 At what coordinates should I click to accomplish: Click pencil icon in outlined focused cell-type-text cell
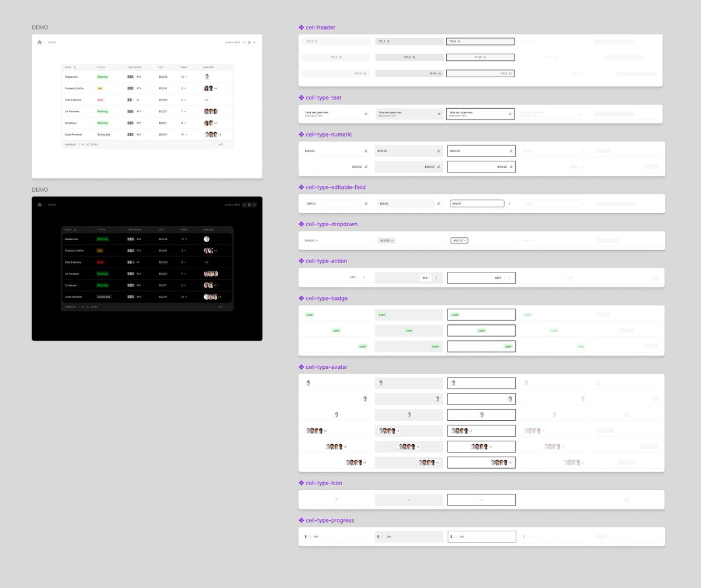coord(510,114)
